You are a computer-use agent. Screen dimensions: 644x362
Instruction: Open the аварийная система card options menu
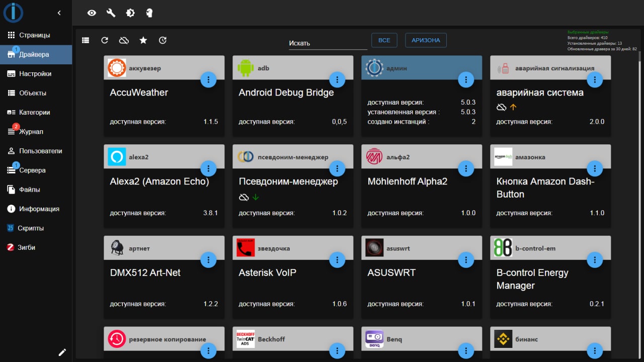pos(595,79)
